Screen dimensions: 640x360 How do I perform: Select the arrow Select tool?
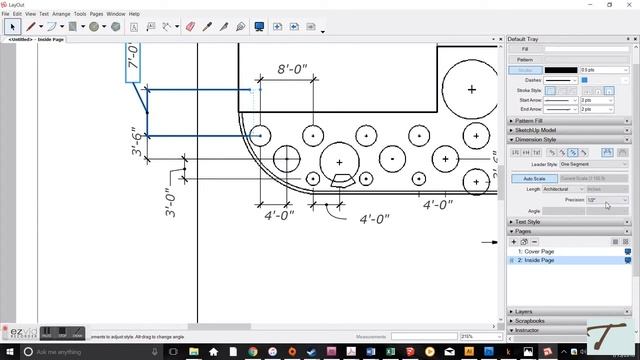coord(12,27)
